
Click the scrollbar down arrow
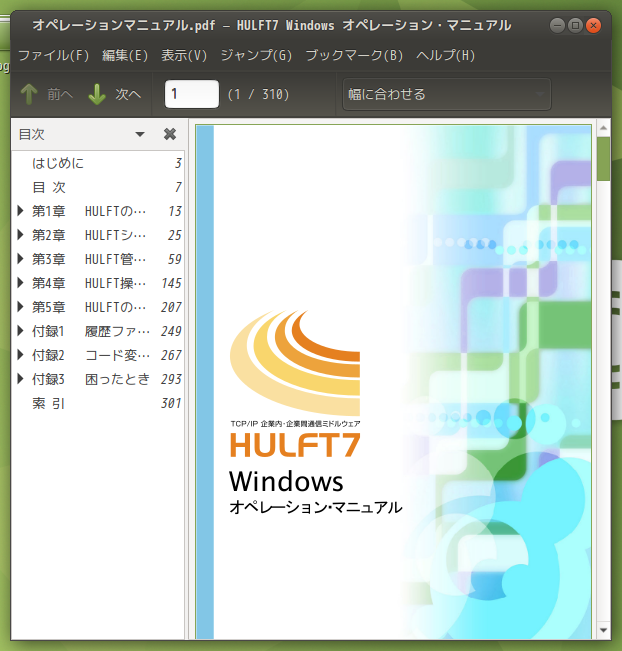click(x=603, y=630)
